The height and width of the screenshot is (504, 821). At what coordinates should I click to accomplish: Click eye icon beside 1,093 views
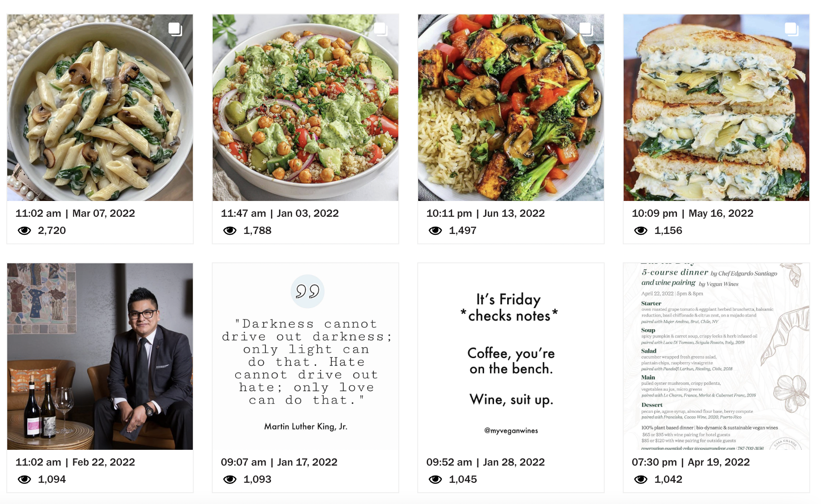pos(230,480)
